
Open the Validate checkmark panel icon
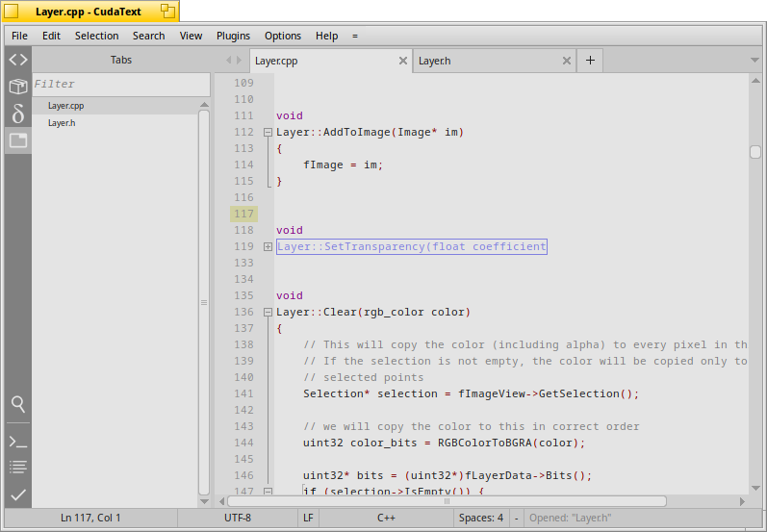point(18,494)
